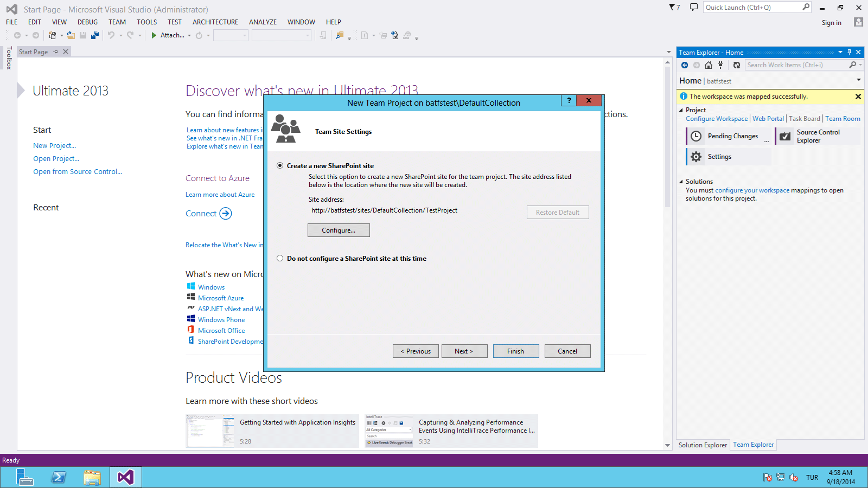Image resolution: width=868 pixels, height=488 pixels.
Task: Click the Home icon in Team Explorer
Action: pos(709,65)
